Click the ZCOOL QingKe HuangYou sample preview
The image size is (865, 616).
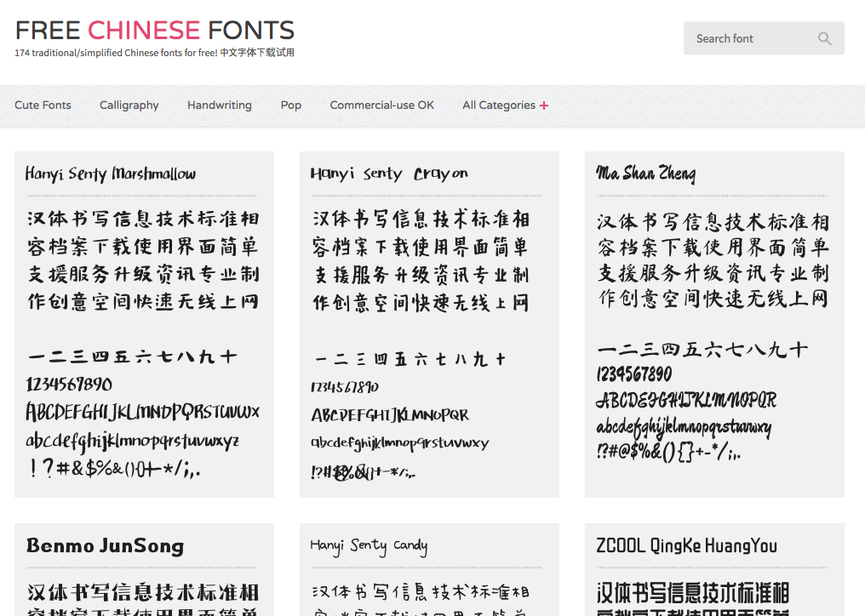tap(693, 599)
